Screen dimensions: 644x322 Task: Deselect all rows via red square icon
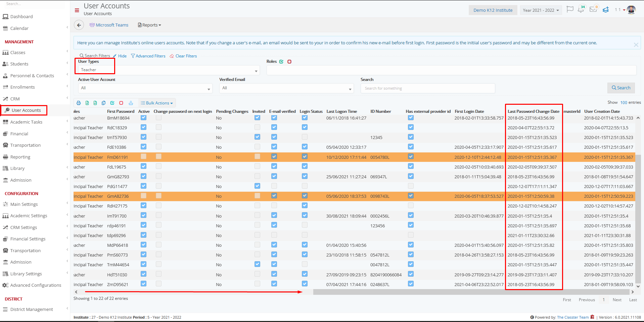click(121, 103)
